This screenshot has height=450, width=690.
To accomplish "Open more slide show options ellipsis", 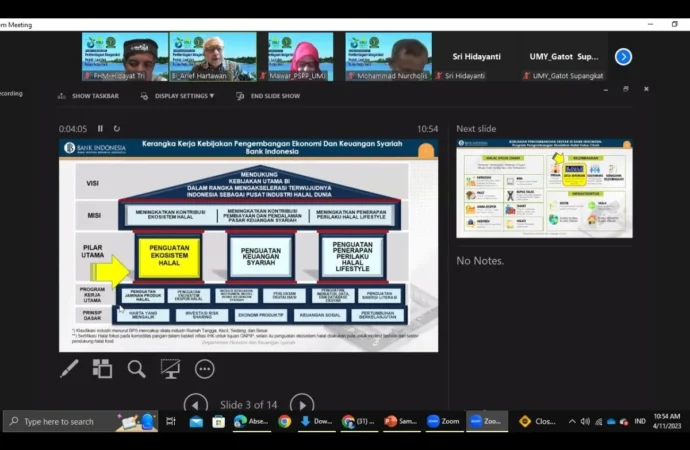I will click(204, 369).
